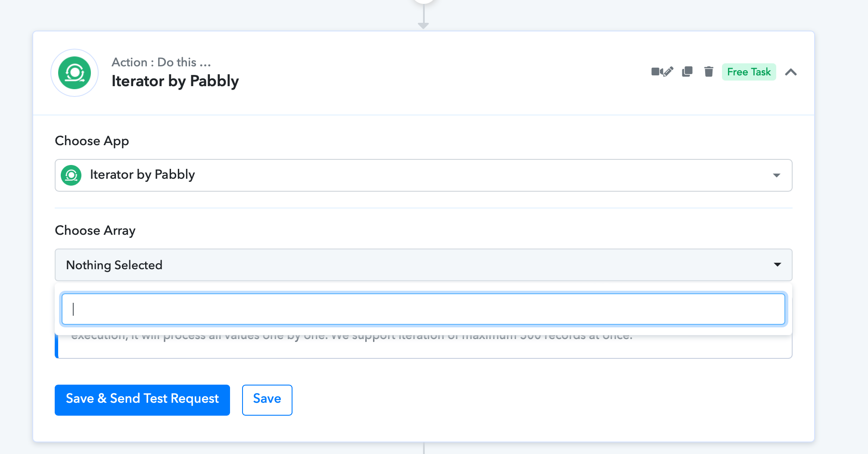Click the Iterator by Pabbly step title
Image resolution: width=868 pixels, height=454 pixels.
(x=175, y=81)
